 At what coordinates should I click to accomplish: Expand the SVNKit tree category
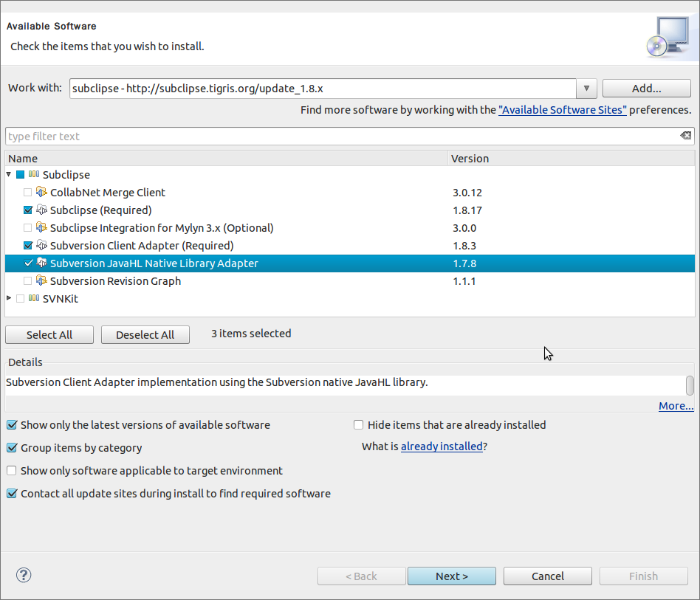tap(8, 297)
